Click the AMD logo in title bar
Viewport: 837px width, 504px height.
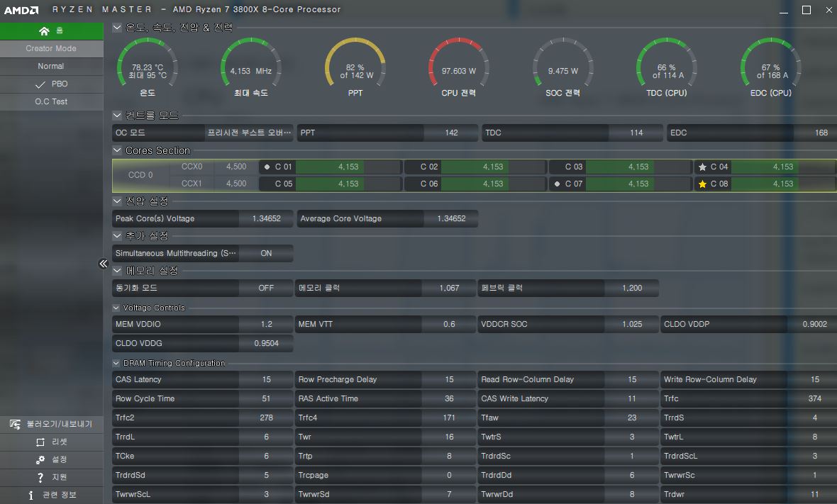coord(21,10)
